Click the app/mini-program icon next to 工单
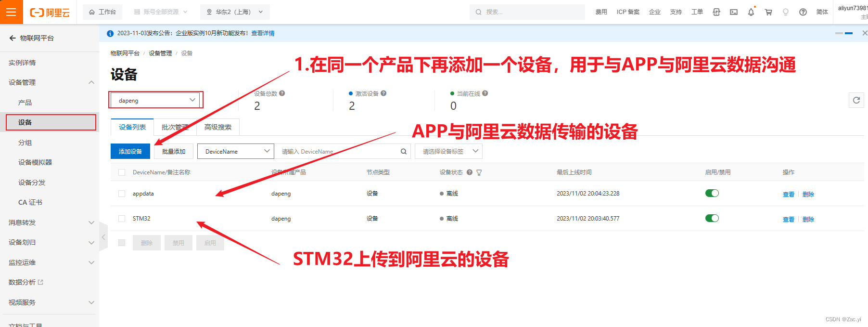The image size is (868, 327). [716, 12]
